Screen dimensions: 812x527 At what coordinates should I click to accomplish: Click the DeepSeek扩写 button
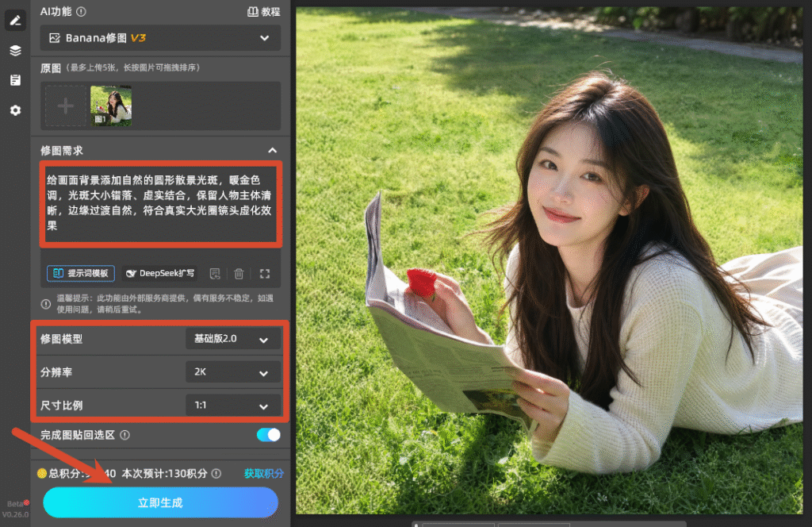point(160,273)
